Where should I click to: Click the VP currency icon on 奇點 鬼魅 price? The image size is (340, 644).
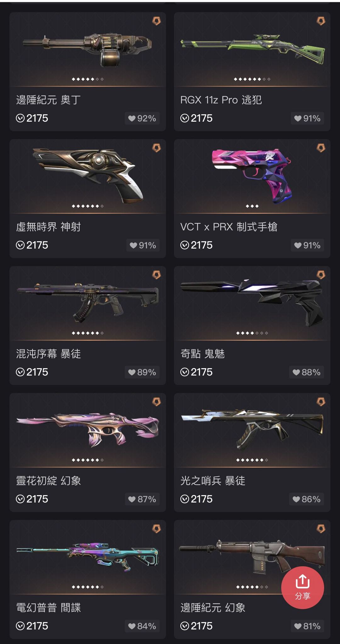(185, 372)
